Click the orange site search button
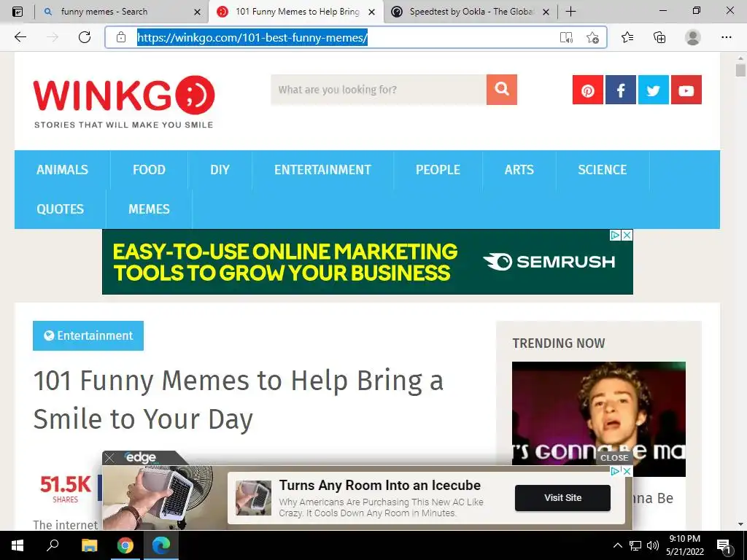The width and height of the screenshot is (747, 560). click(502, 90)
